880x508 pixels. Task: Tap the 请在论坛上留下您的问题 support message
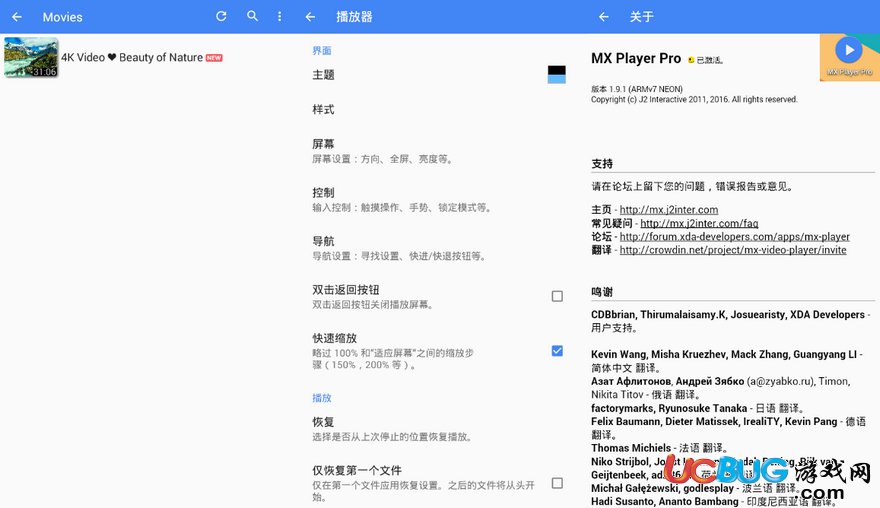click(x=692, y=186)
